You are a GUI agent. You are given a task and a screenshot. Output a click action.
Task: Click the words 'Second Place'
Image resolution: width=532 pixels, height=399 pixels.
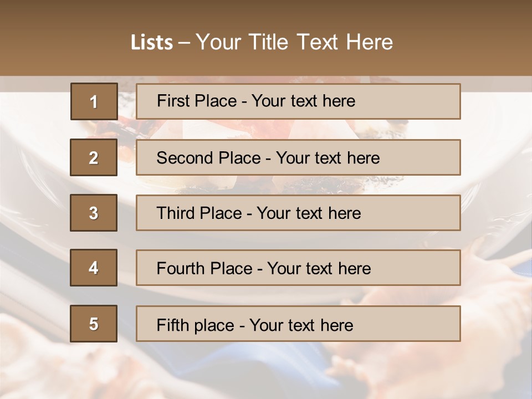click(x=208, y=158)
